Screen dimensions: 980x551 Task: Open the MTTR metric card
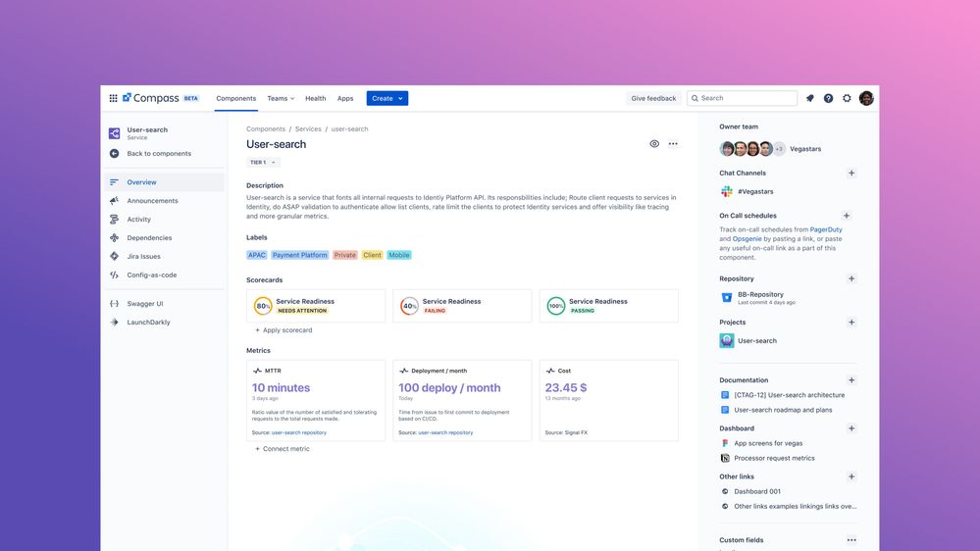(x=316, y=400)
